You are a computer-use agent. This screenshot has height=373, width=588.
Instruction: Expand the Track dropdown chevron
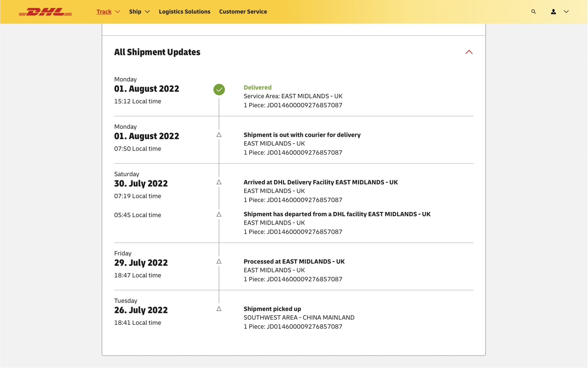[x=118, y=12]
